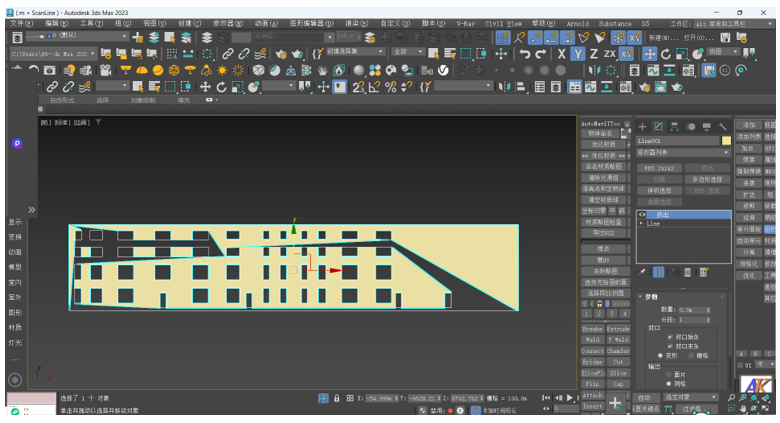This screenshot has height=423, width=780.
Task: Click the yellow object color swatch
Action: pos(727,141)
